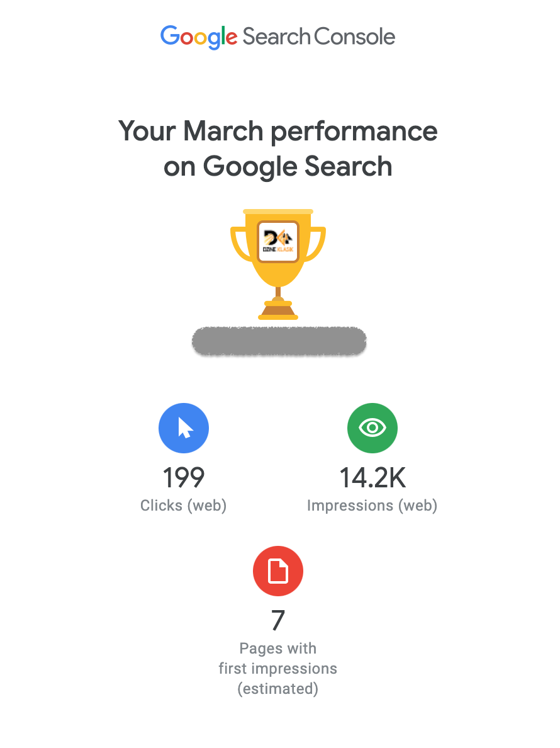
Task: Click the blurred gray site name bar
Action: tap(279, 341)
